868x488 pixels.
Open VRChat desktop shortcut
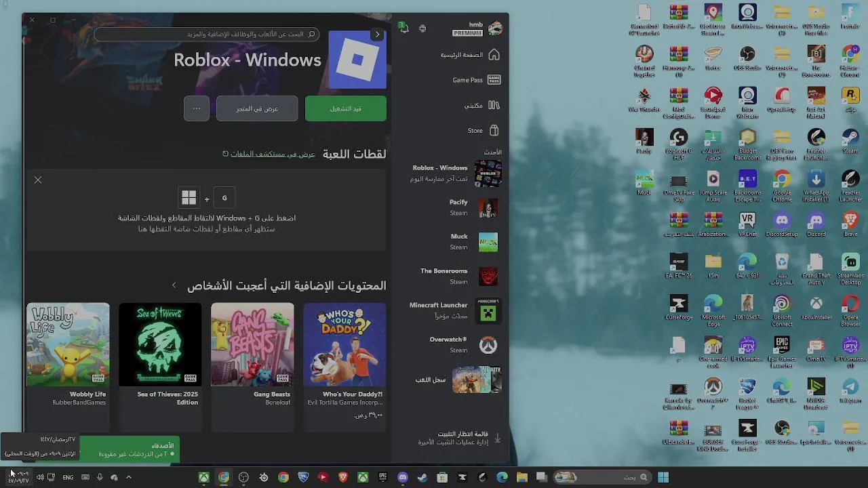click(747, 224)
